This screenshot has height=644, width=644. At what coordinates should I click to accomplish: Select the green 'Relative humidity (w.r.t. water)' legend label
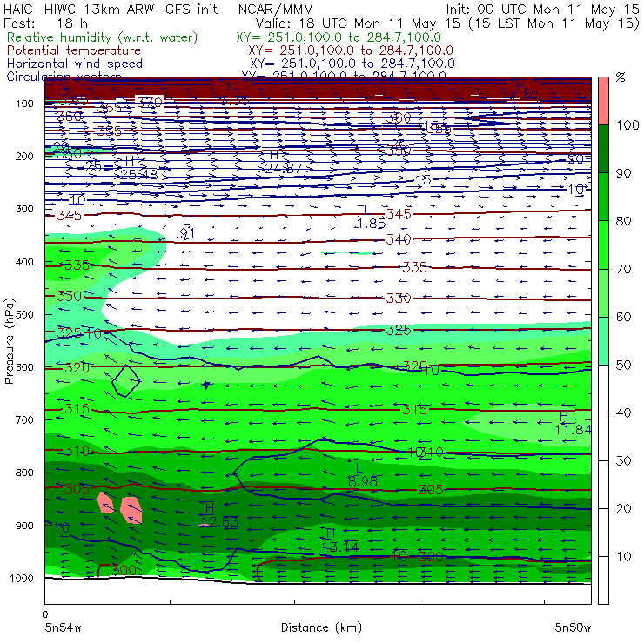103,37
